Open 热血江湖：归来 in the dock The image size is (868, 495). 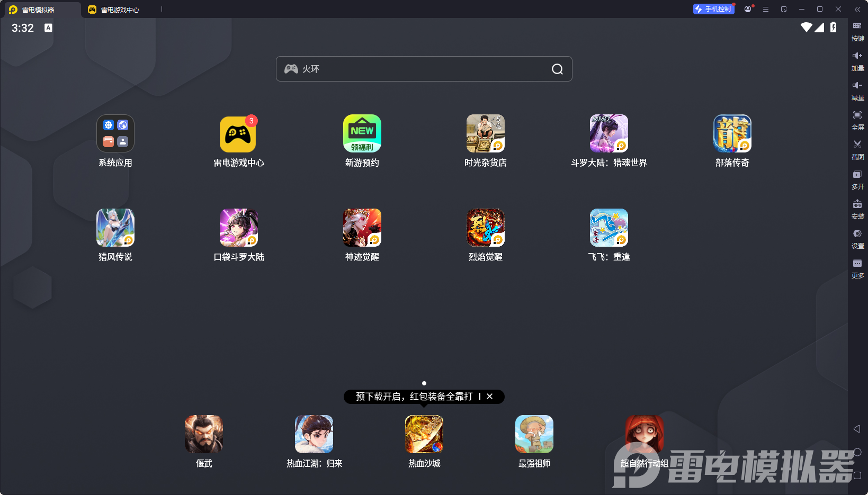click(314, 434)
